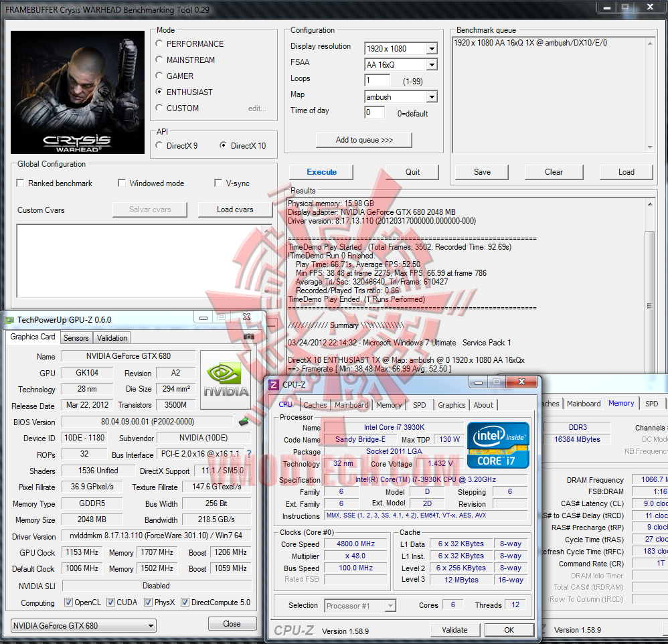Image resolution: width=668 pixels, height=644 pixels.
Task: Click the GPU-Z screenshot camera icon
Action: 249,337
